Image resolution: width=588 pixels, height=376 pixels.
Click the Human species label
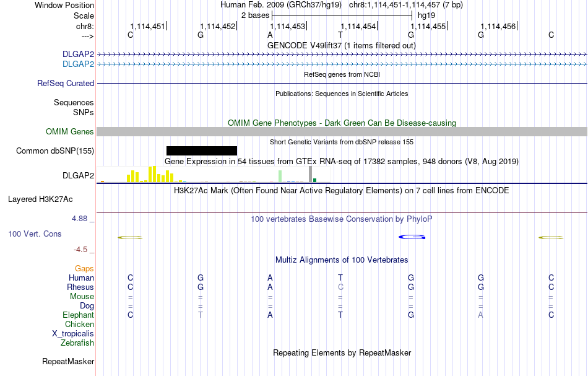(x=81, y=278)
